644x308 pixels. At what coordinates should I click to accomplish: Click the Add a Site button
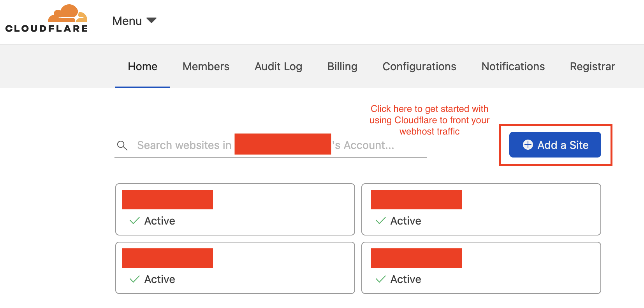[x=555, y=145]
